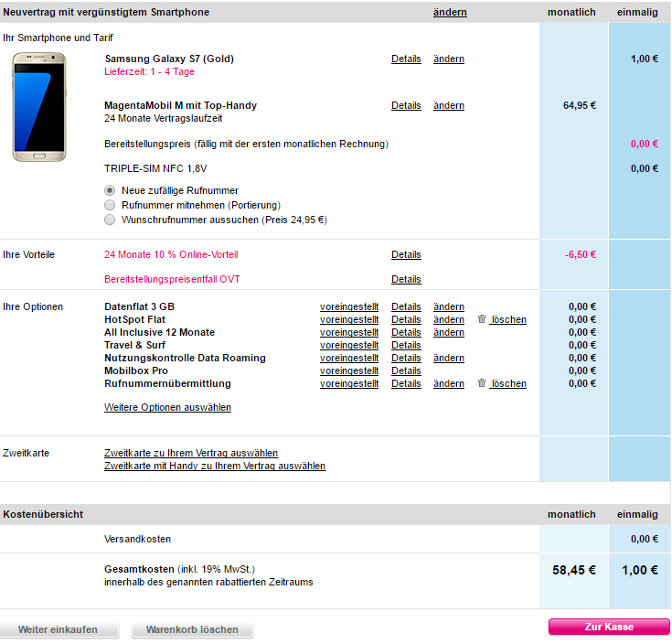Open Details for HotSpot Flat
Image resolution: width=672 pixels, height=644 pixels.
[406, 320]
